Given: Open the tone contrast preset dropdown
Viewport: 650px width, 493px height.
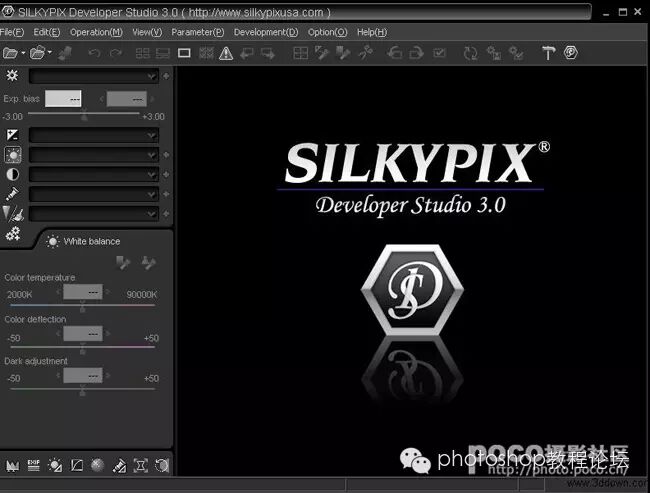Looking at the screenshot, I should (93, 175).
